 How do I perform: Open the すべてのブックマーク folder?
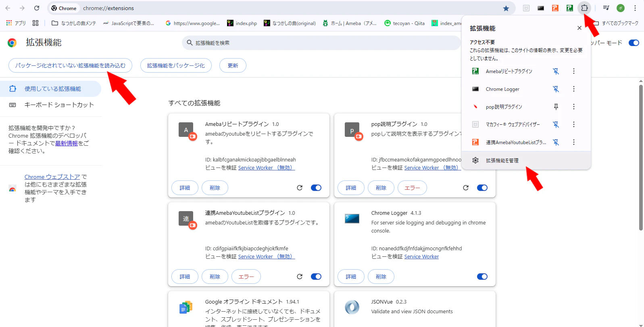click(616, 23)
